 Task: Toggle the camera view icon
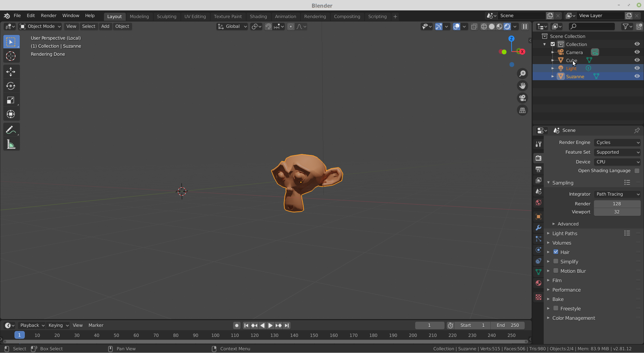(523, 98)
